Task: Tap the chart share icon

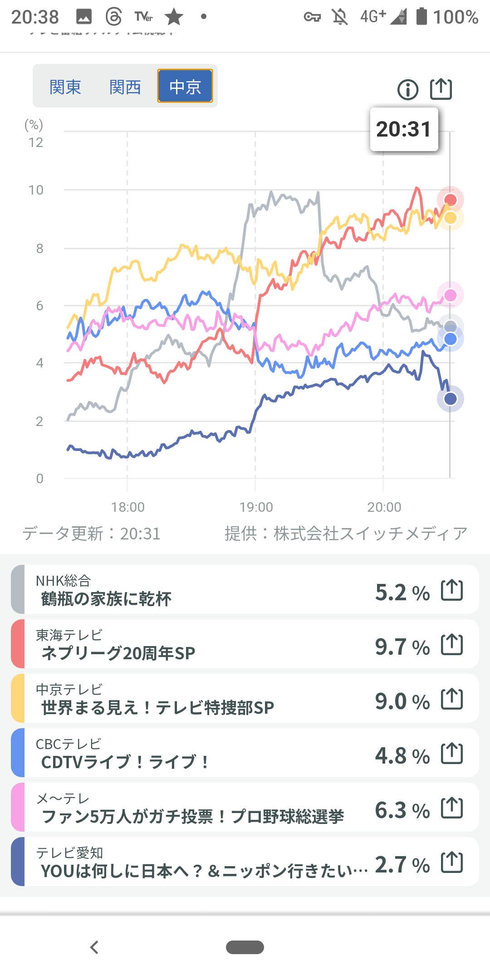Action: [x=441, y=89]
